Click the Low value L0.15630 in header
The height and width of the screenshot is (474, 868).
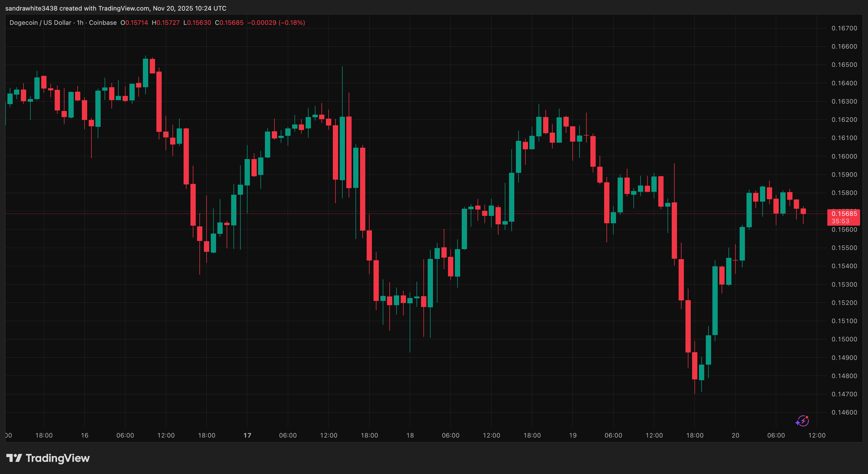coord(197,22)
